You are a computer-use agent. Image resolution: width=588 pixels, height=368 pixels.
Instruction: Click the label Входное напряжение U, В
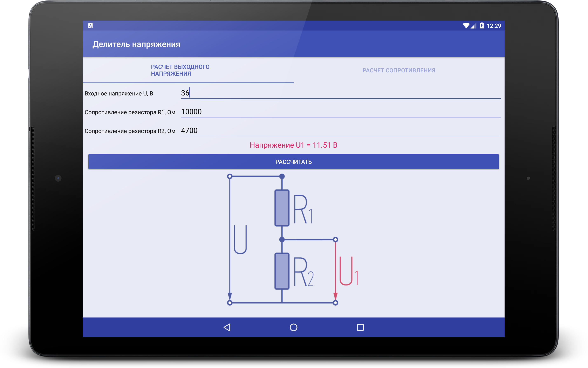pyautogui.click(x=119, y=94)
